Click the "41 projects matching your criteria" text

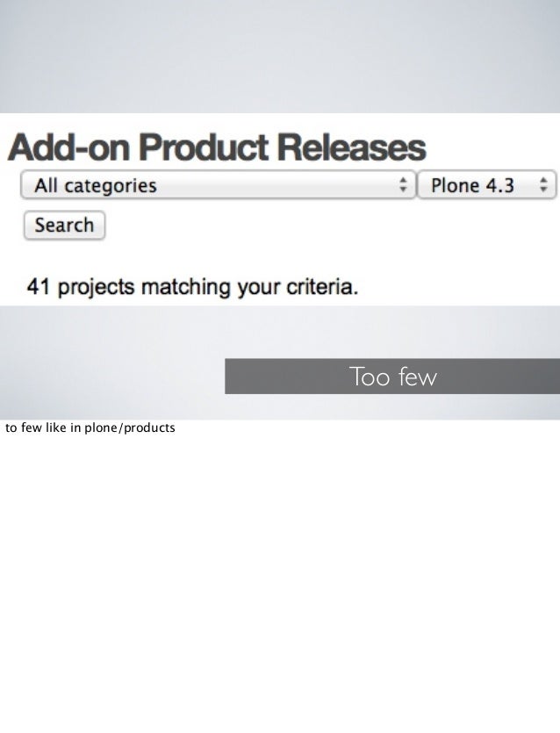pyautogui.click(x=193, y=287)
